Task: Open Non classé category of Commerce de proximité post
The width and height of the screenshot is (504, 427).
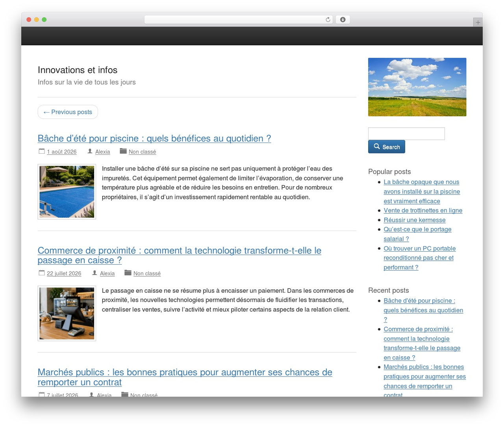Action: click(x=147, y=273)
